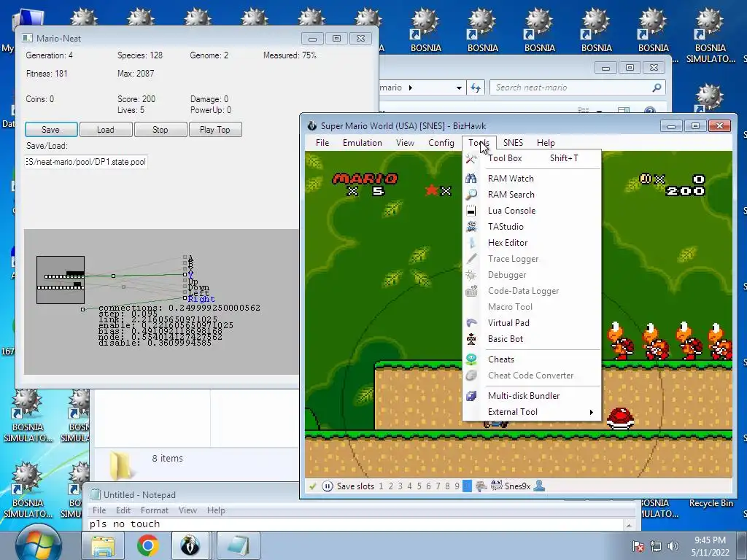The height and width of the screenshot is (560, 747).
Task: Click green checkmark in BizHawk status bar
Action: [x=312, y=486]
